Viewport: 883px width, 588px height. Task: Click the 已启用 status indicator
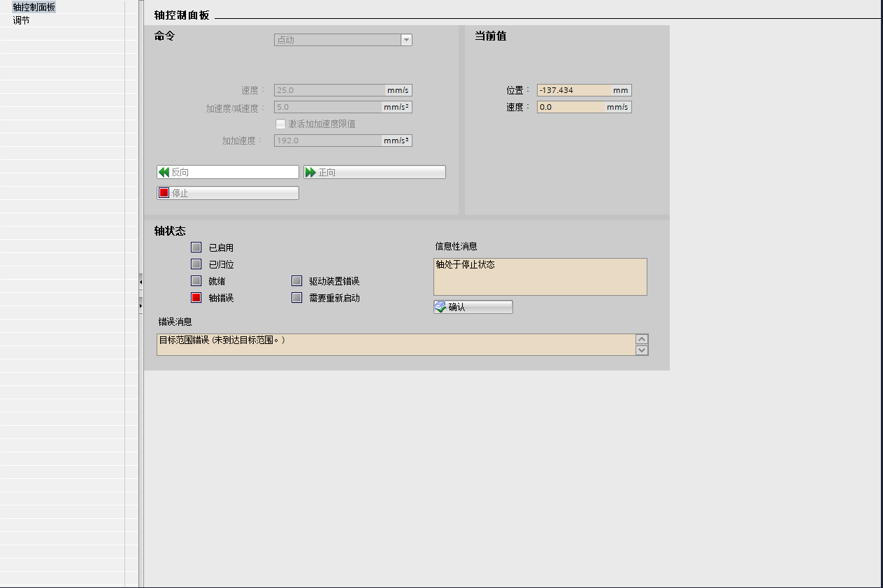coord(196,248)
